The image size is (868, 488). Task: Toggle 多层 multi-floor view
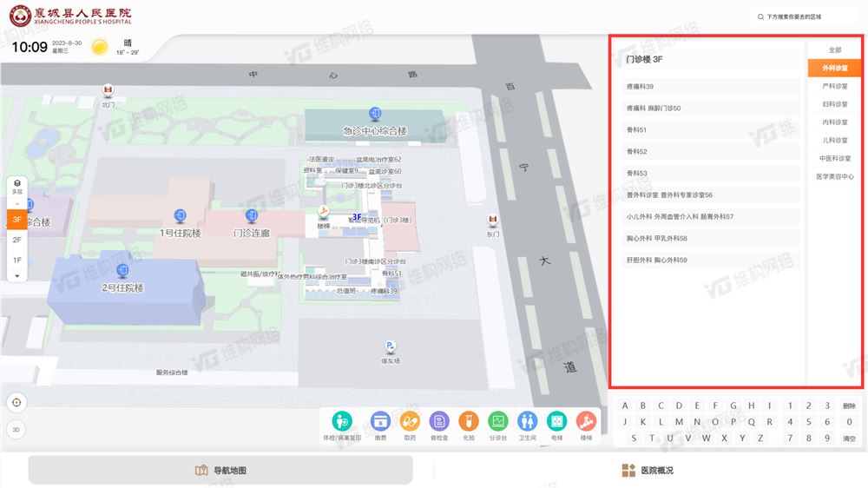[16, 186]
